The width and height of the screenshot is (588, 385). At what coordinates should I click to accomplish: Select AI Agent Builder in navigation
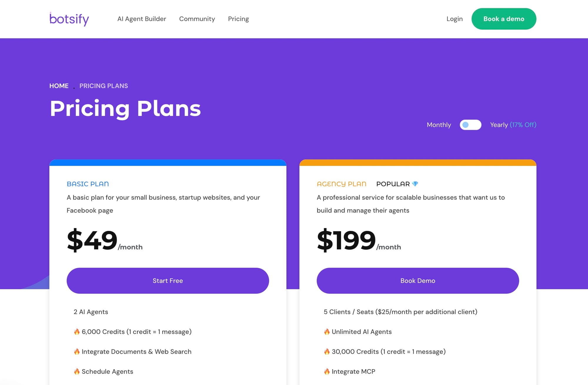[x=141, y=19]
